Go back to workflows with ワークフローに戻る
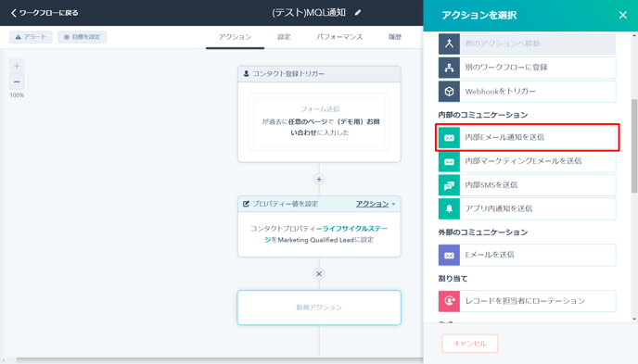This screenshot has height=364, width=638. [45, 13]
